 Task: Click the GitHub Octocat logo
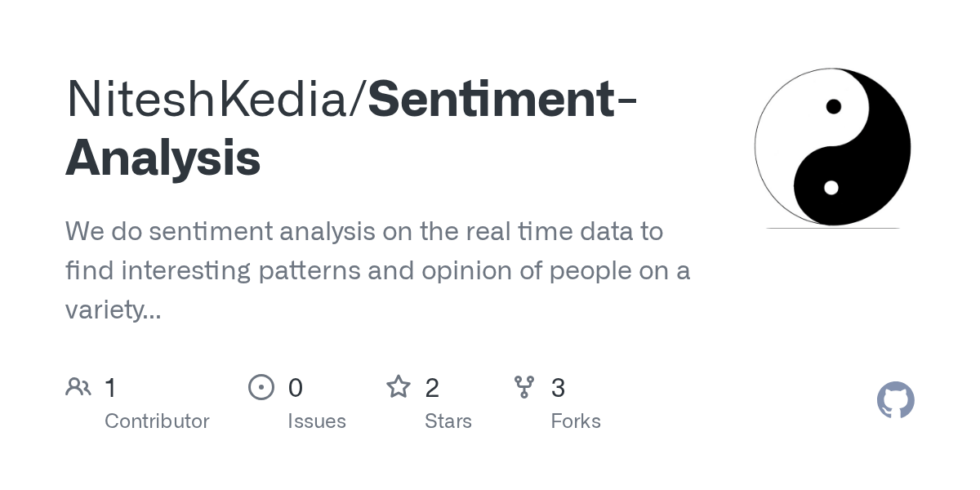(x=895, y=400)
